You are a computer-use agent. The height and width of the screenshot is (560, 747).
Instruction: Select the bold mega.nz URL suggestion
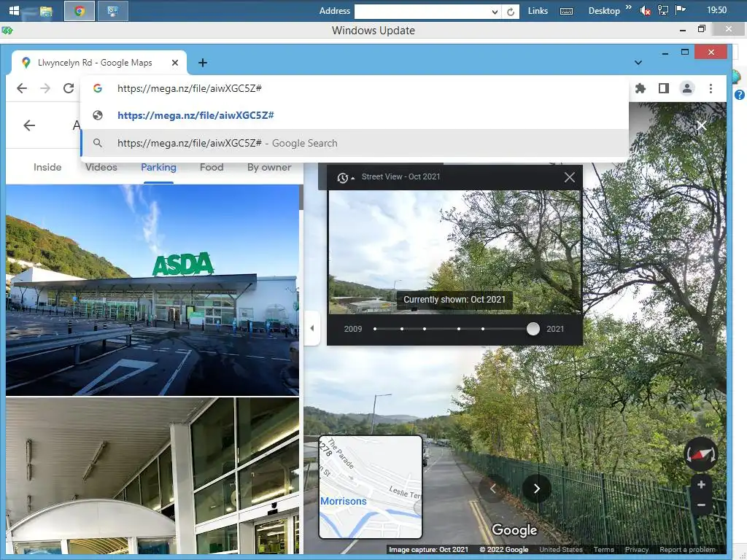(355, 115)
